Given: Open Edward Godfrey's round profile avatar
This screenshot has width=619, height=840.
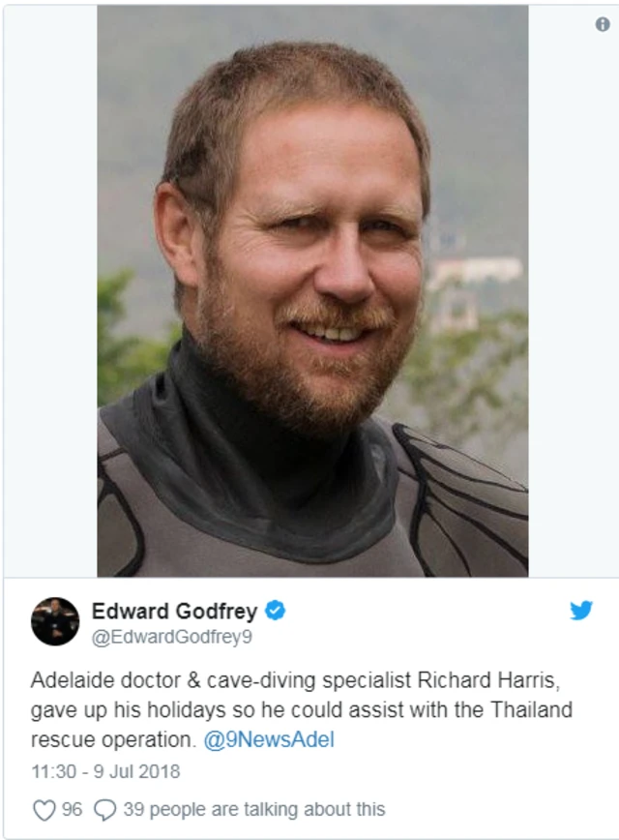Looking at the screenshot, I should click(x=55, y=621).
